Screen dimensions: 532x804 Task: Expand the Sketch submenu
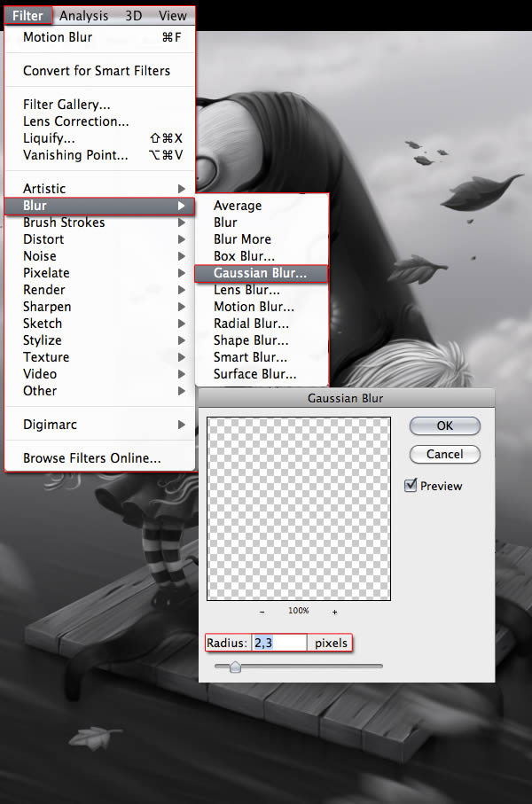[99, 324]
